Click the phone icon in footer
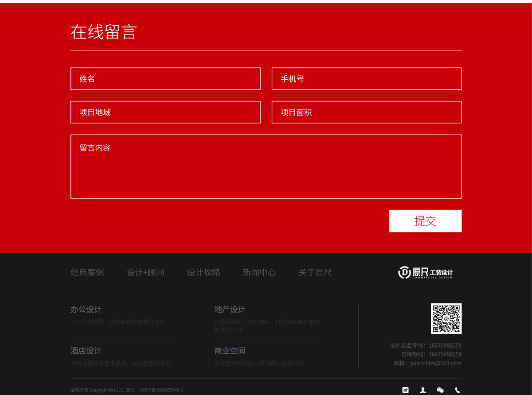Screen dimensions: 532x395 457,390
